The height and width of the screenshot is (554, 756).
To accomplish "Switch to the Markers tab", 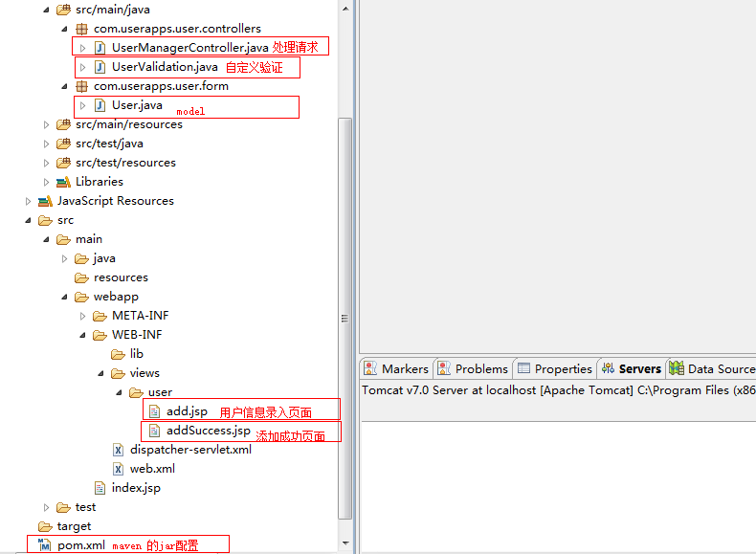I will 397,368.
